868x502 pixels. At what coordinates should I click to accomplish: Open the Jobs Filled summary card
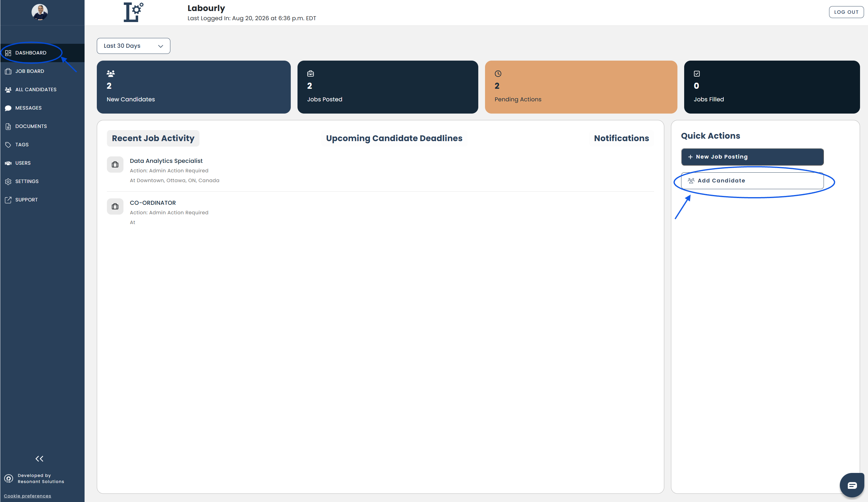tap(771, 87)
